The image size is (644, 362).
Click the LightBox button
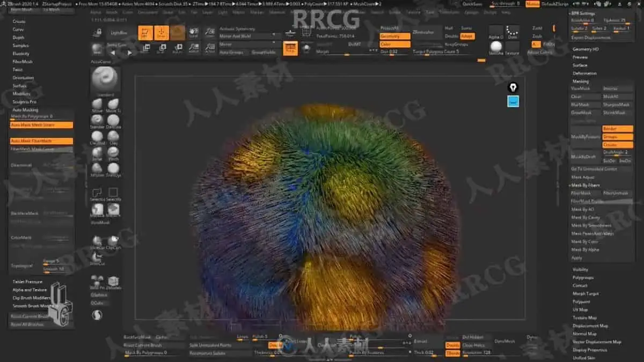(x=119, y=33)
